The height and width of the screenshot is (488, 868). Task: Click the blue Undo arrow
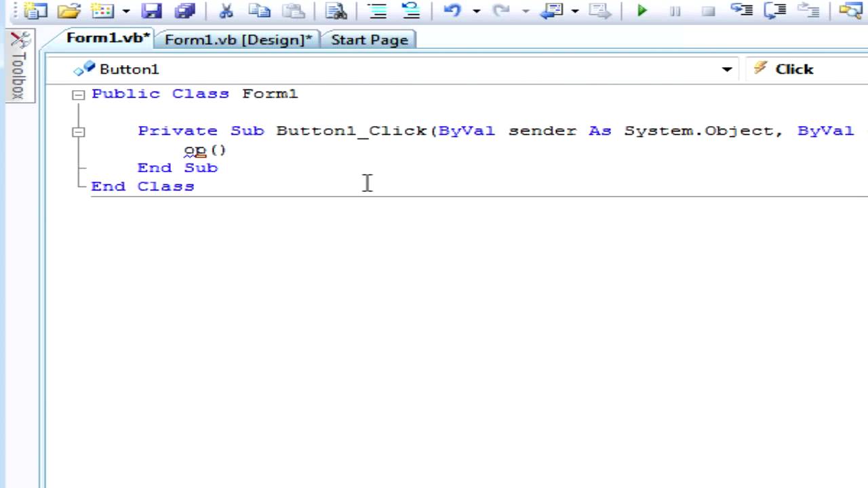click(x=453, y=11)
